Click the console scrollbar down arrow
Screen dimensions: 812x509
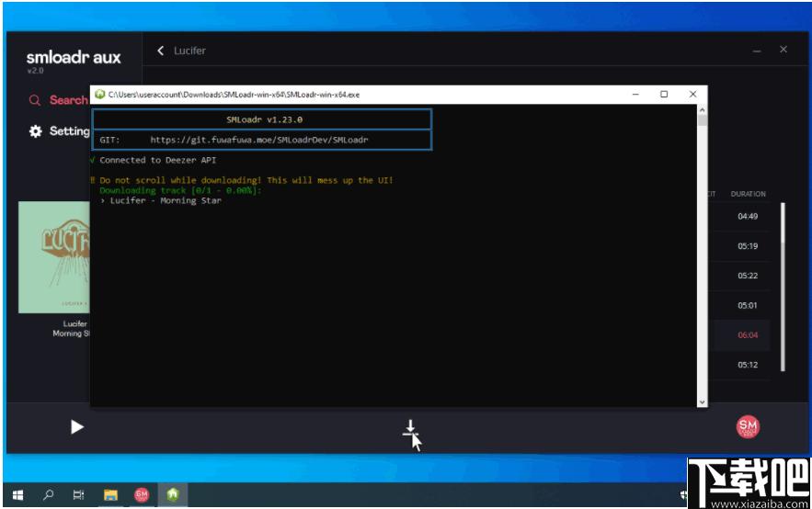tap(703, 402)
